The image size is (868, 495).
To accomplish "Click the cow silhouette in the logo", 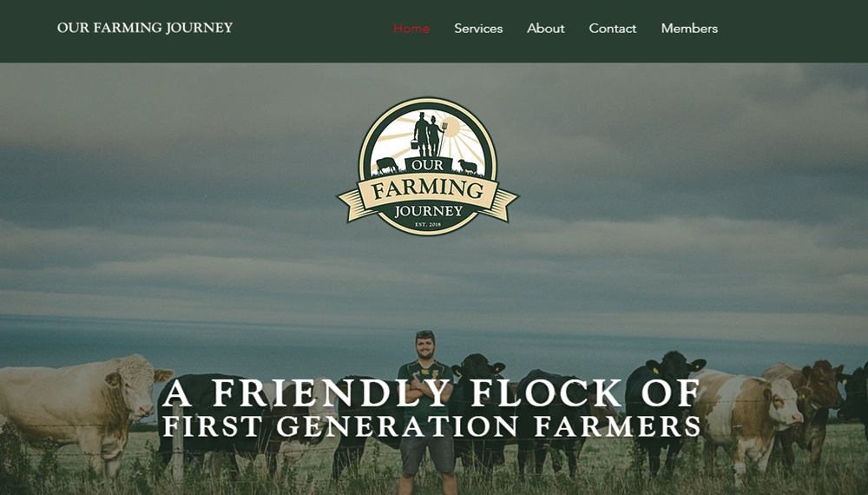I will click(x=386, y=165).
